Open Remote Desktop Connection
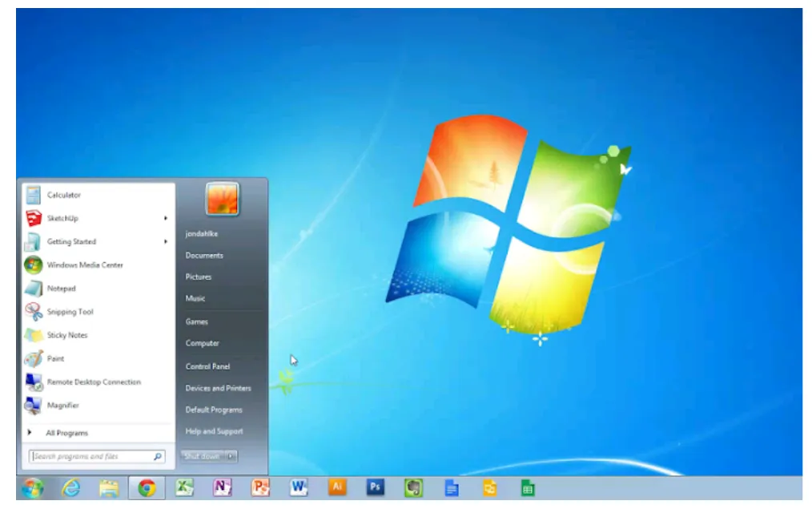 point(98,382)
